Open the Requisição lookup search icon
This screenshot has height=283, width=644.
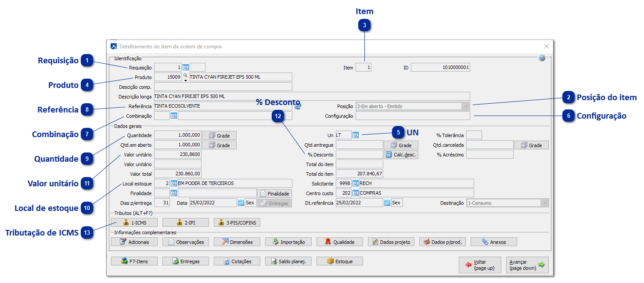click(x=185, y=68)
